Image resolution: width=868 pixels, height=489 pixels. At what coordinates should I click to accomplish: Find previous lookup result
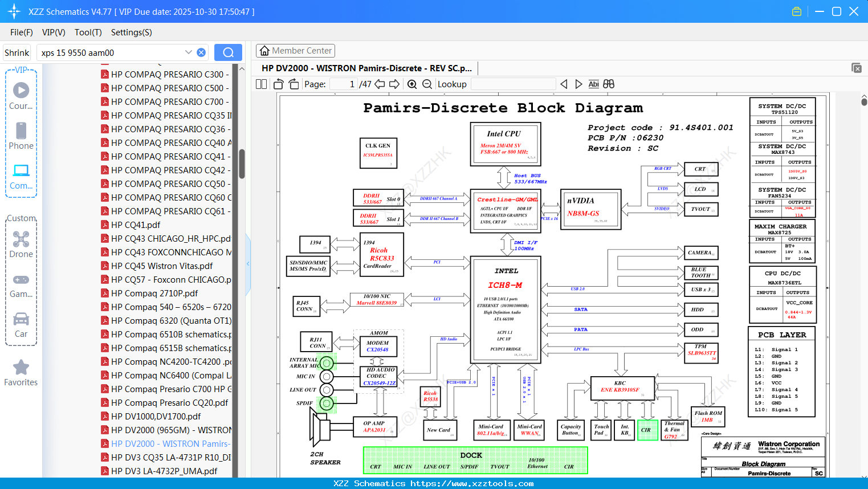coord(564,84)
